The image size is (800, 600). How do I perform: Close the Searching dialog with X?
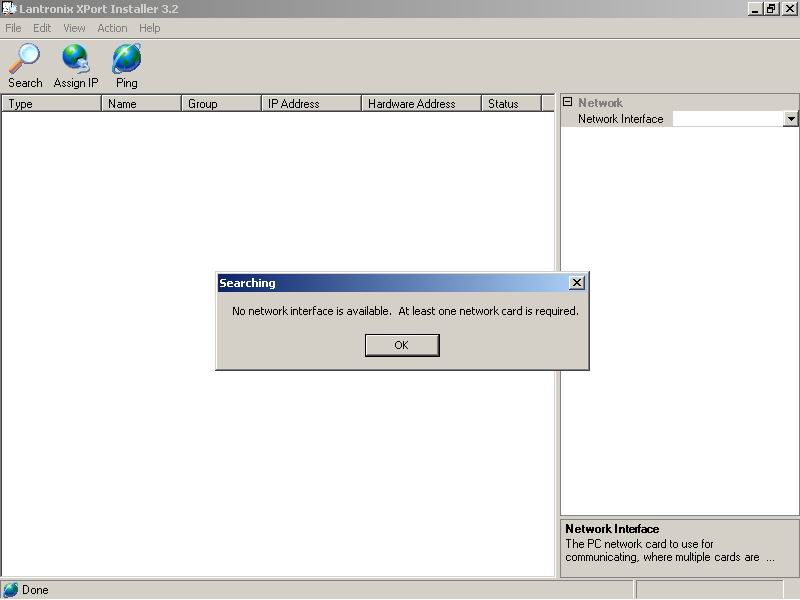tap(576, 283)
